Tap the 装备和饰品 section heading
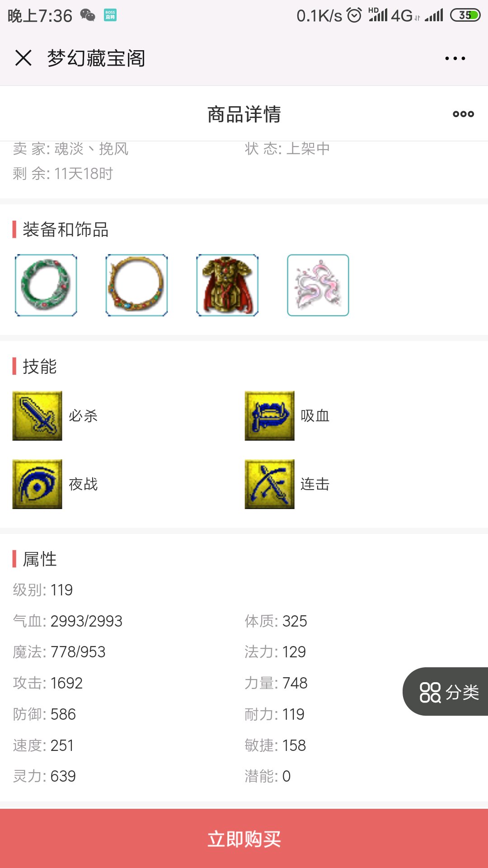 coord(66,230)
